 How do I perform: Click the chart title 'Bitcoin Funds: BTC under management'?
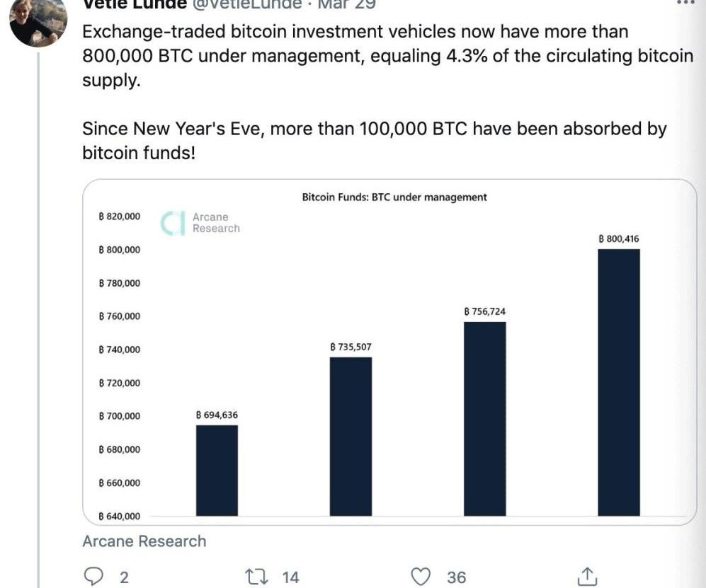[x=394, y=197]
